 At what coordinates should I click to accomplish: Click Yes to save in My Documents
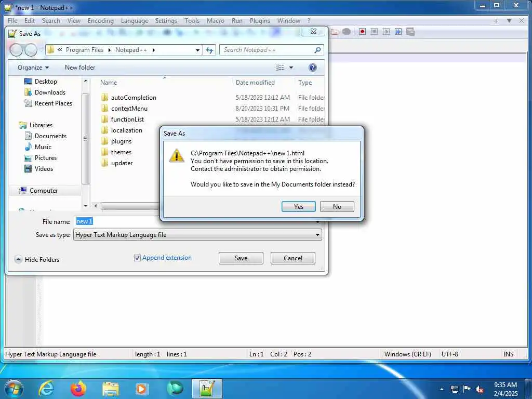(x=299, y=207)
